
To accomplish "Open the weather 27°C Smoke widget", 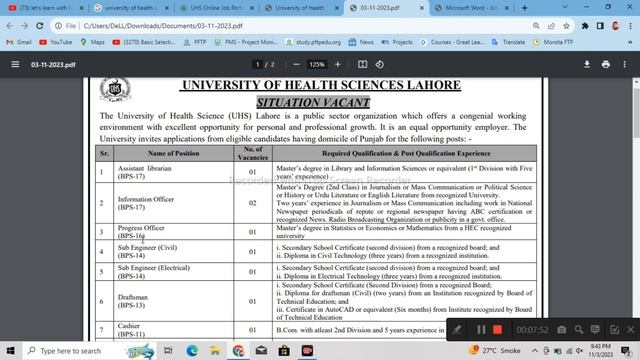I will [x=495, y=351].
